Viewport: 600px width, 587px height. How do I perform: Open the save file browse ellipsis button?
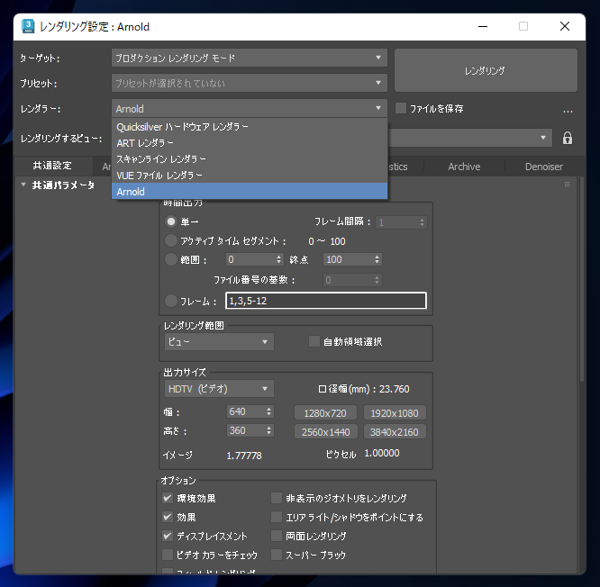click(568, 111)
